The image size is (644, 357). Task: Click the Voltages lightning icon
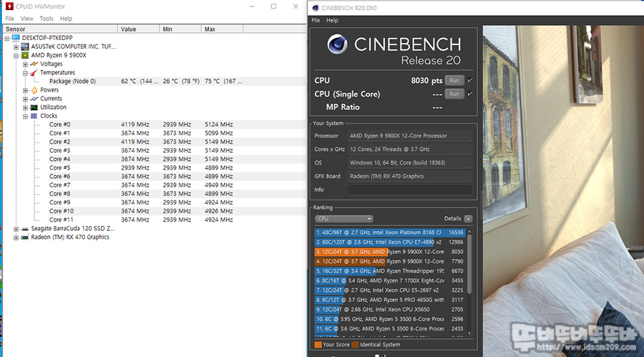click(x=34, y=64)
